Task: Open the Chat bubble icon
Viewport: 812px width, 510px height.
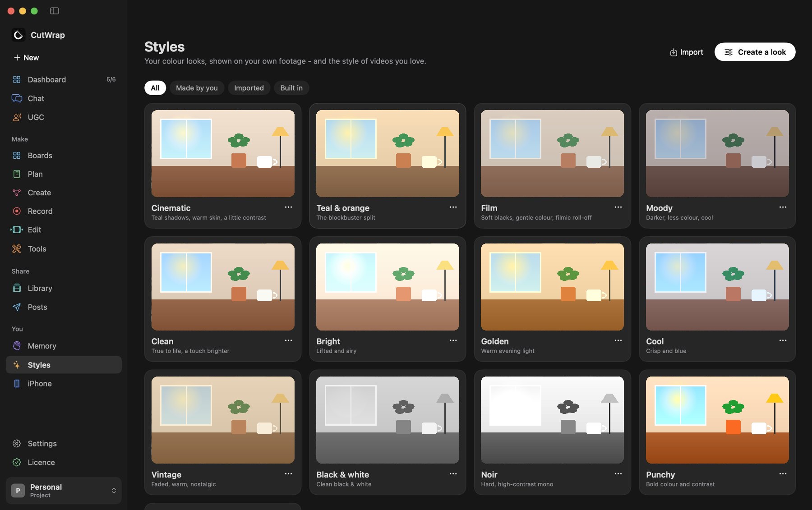Action: pyautogui.click(x=17, y=98)
